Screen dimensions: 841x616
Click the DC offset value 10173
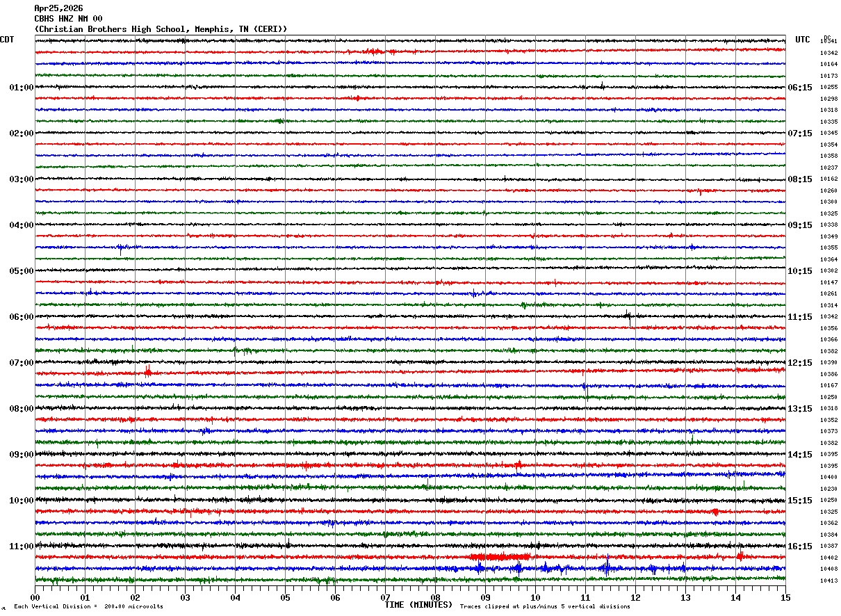(x=828, y=76)
